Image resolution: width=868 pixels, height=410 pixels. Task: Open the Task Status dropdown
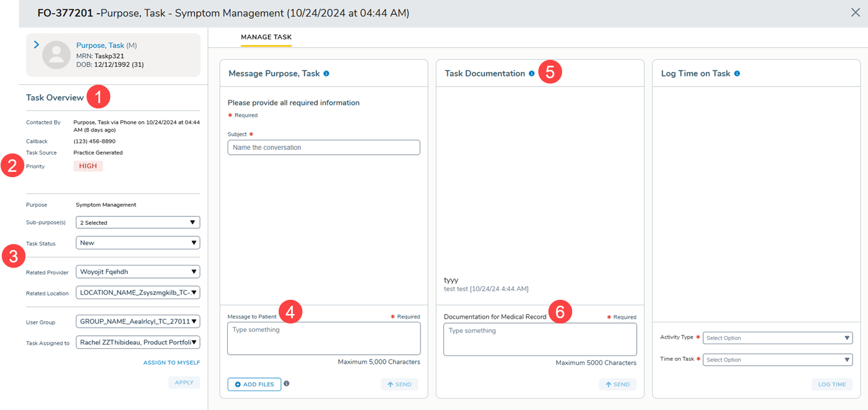click(x=138, y=243)
